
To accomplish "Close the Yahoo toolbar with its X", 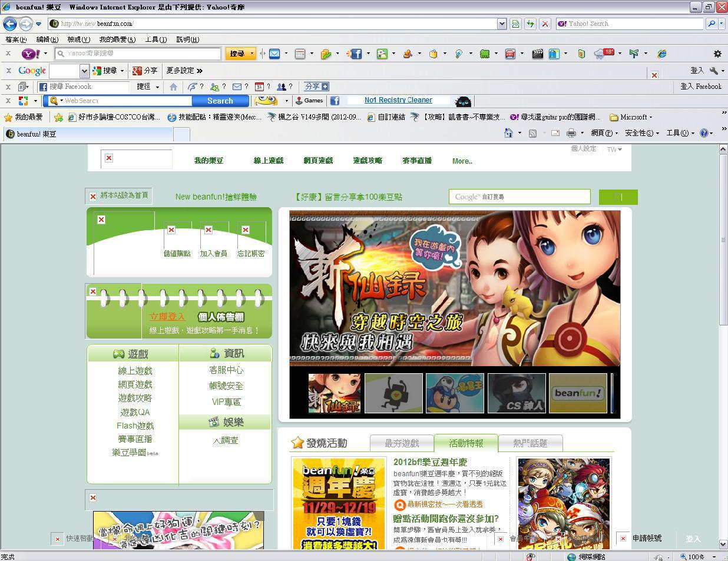I will coord(8,54).
